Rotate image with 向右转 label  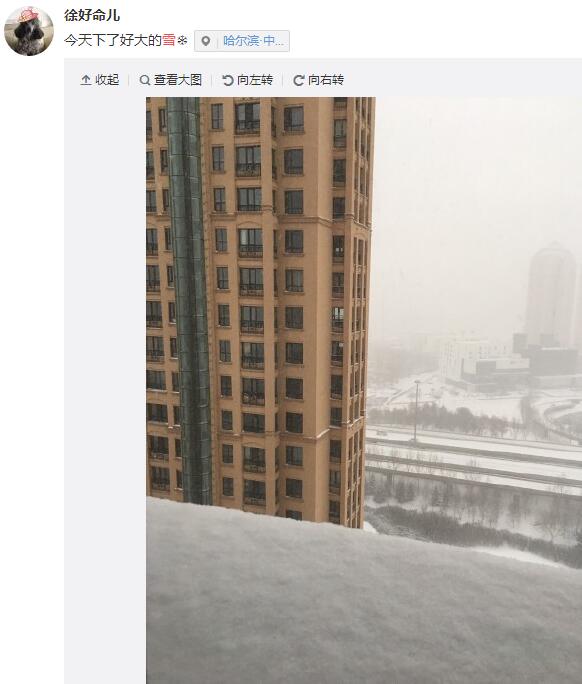click(x=326, y=80)
